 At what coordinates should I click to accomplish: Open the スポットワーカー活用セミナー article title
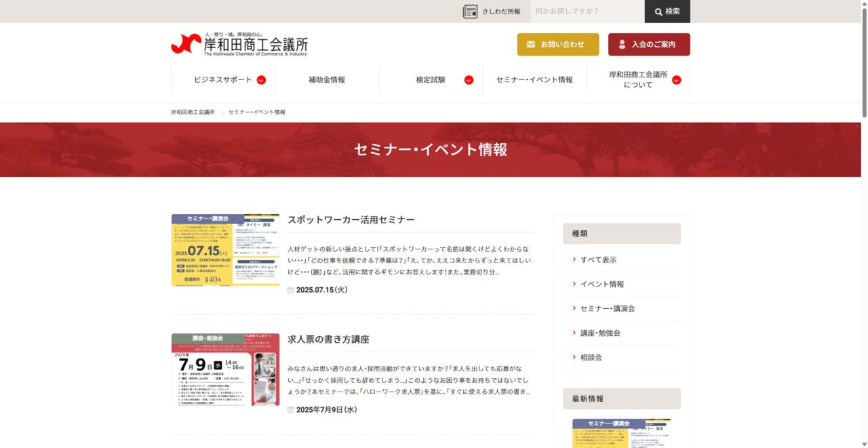point(351,220)
